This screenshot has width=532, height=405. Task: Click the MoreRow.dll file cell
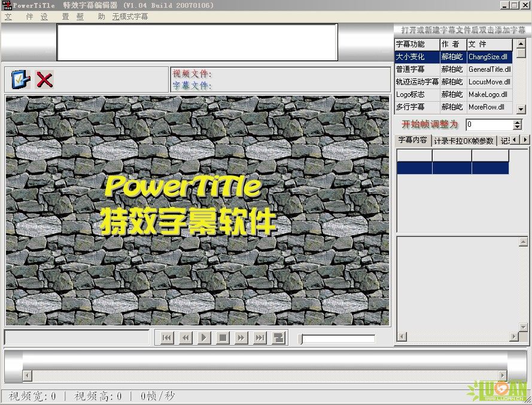490,107
